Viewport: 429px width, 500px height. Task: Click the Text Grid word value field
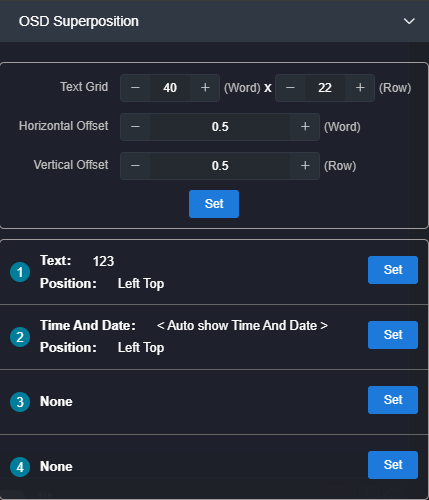[170, 88]
